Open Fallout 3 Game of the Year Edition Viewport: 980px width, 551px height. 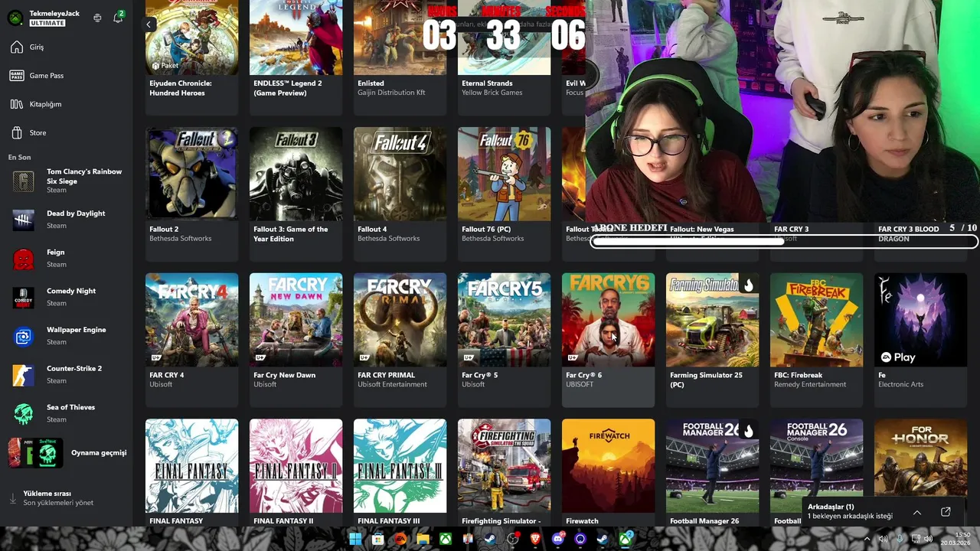point(296,194)
